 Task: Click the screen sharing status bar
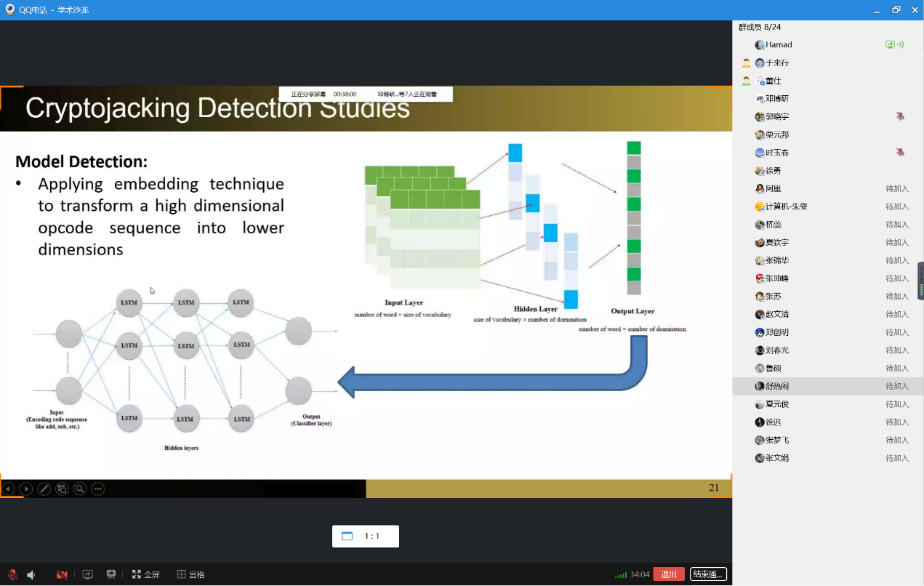(x=366, y=94)
